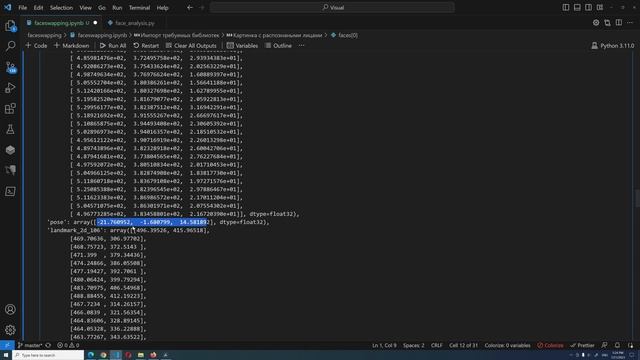Click the highlighted pose array values

(x=153, y=222)
